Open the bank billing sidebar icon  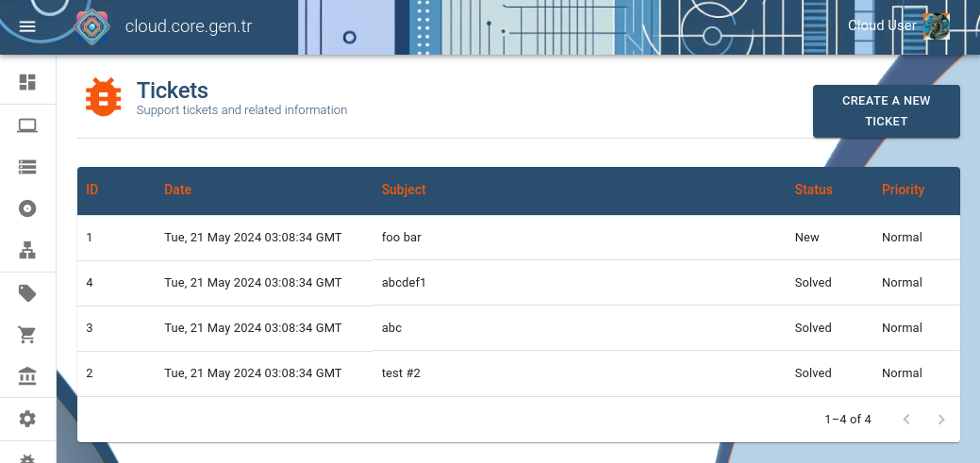click(x=27, y=377)
